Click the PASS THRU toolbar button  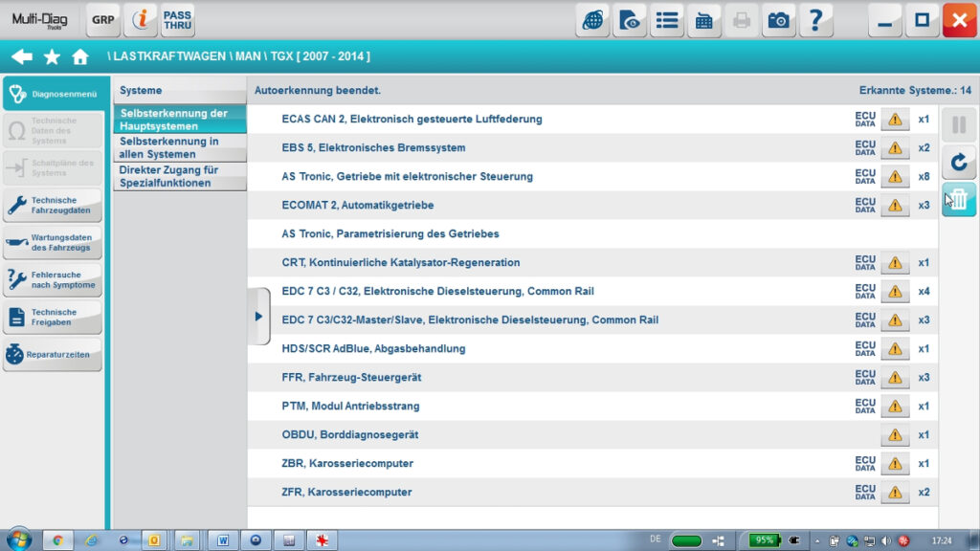click(177, 19)
